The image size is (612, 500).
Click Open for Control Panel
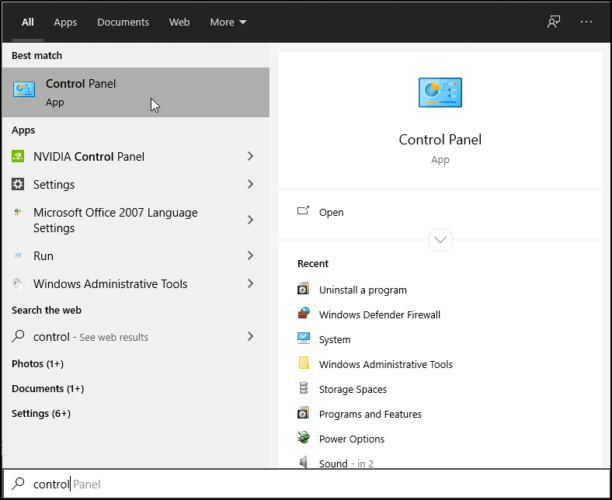click(331, 212)
